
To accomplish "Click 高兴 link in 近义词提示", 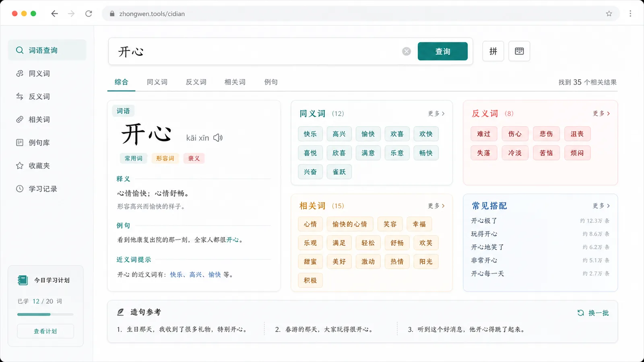I will pos(196,274).
